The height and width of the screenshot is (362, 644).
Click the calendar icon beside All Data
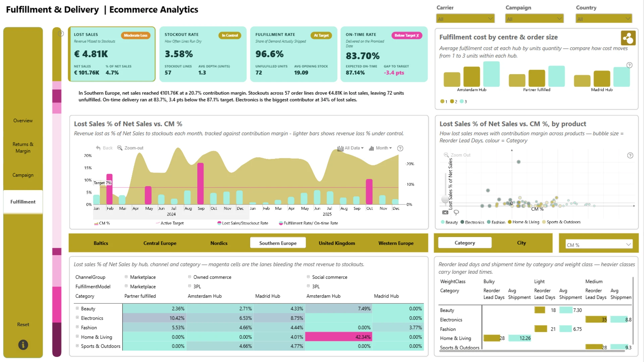pyautogui.click(x=340, y=148)
